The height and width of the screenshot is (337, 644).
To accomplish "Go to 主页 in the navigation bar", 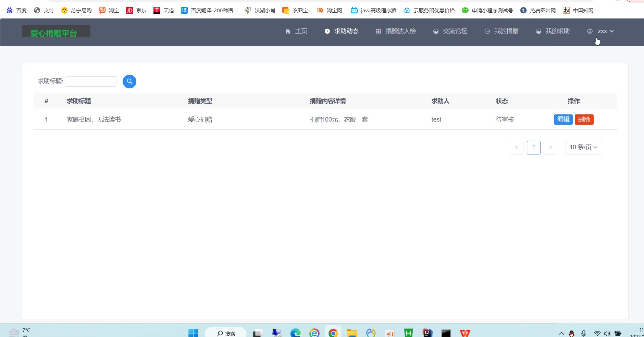I will click(x=296, y=31).
